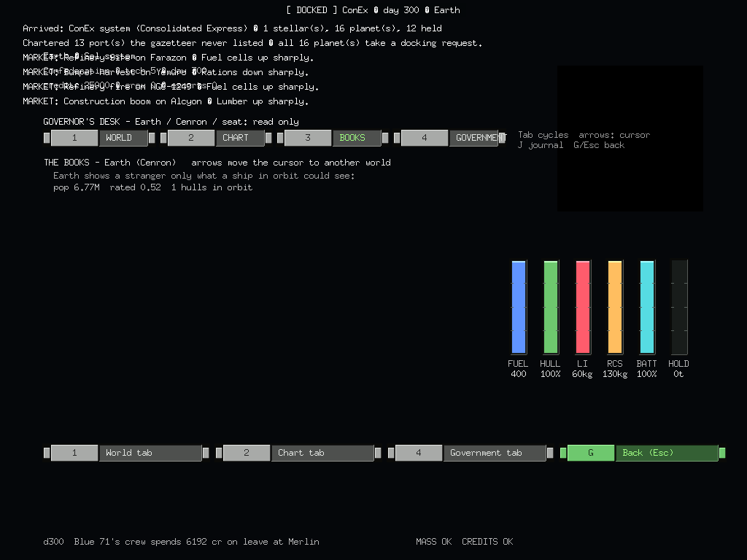
Task: Click the "[ DOCKED ] ConEx" header line
Action: click(x=373, y=10)
